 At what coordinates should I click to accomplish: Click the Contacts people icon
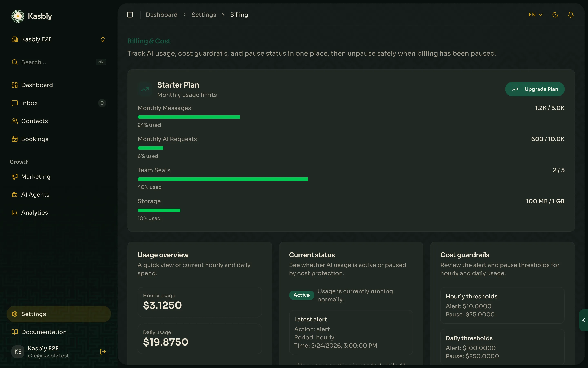[x=14, y=121]
